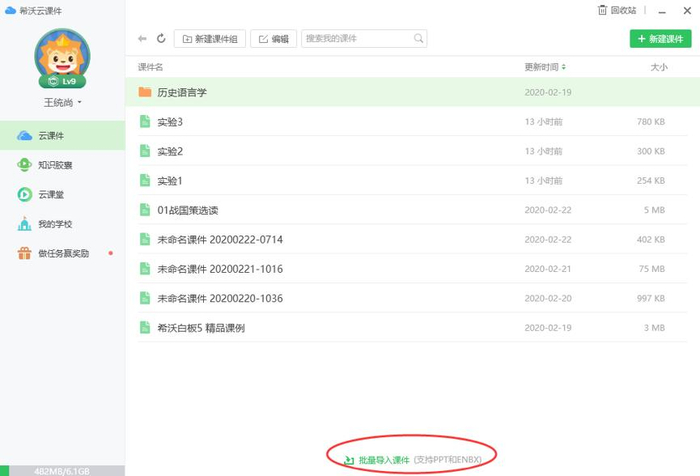Click the orange 历史语言学 folder icon
700x476 pixels.
tap(145, 92)
